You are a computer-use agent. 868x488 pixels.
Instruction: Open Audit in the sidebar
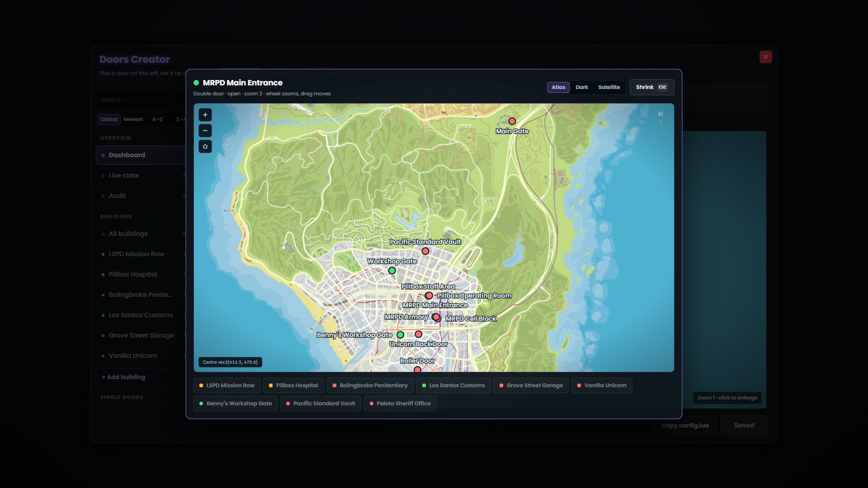point(141,196)
